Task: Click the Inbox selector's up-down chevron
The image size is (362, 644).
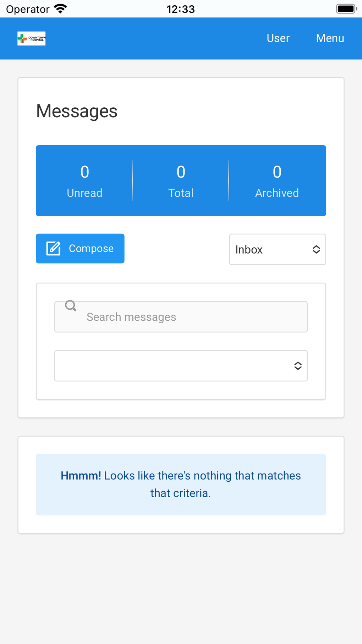Action: pyautogui.click(x=316, y=249)
